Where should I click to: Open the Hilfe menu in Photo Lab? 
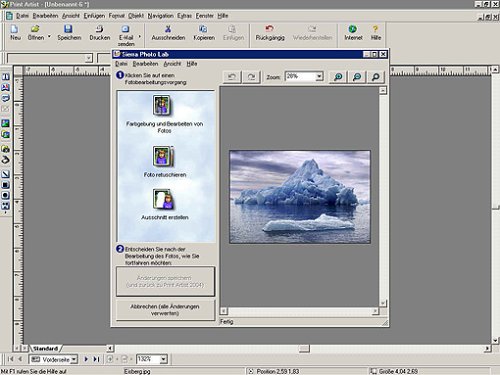[x=192, y=64]
